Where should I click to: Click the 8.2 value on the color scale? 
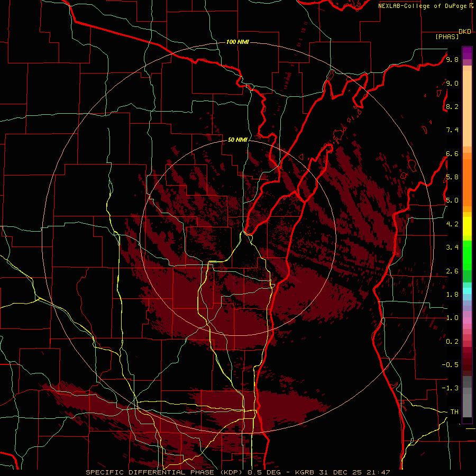click(452, 106)
